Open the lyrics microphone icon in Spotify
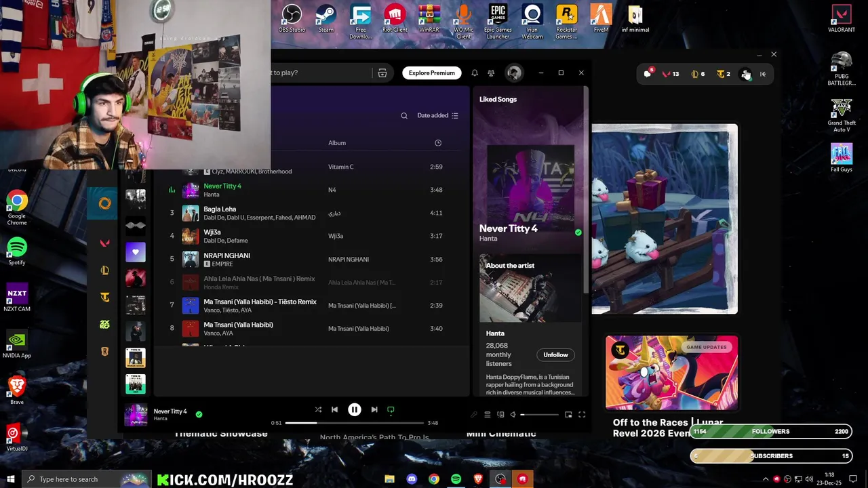This screenshot has height=488, width=868. tap(474, 414)
